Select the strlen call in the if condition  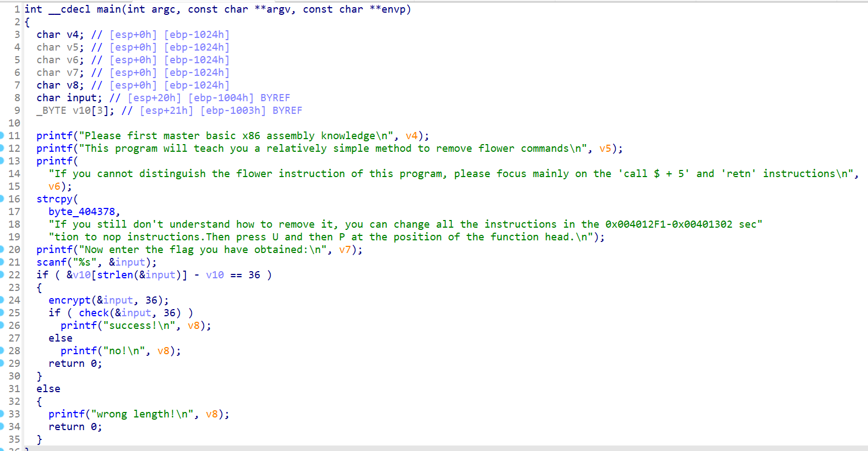(115, 275)
